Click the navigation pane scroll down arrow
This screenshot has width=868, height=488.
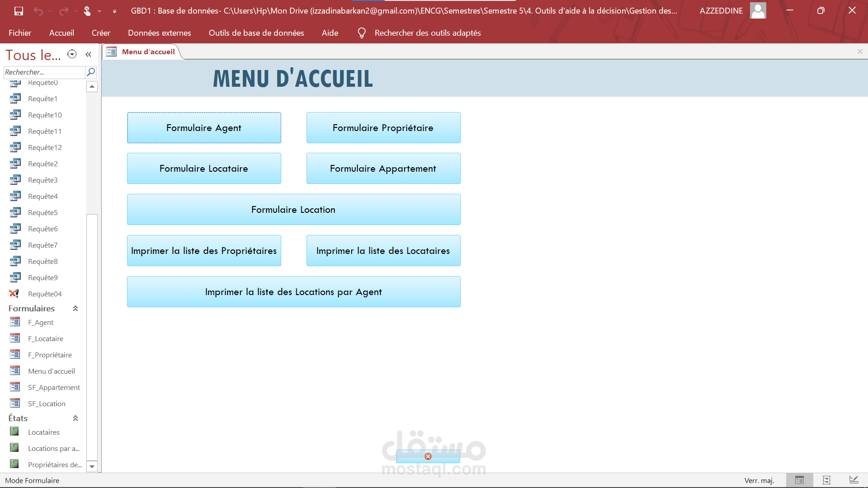(x=92, y=466)
